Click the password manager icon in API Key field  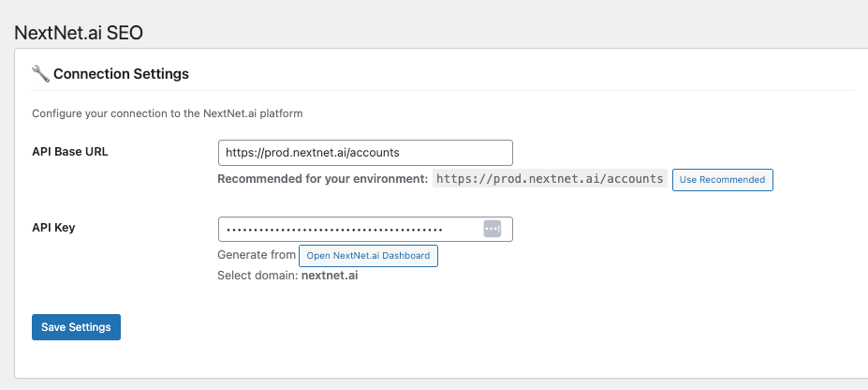coord(493,229)
